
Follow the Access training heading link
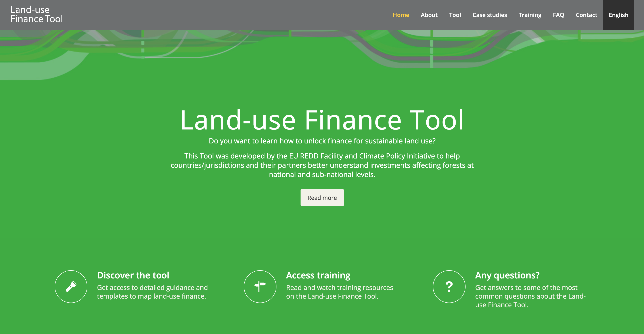(x=318, y=275)
